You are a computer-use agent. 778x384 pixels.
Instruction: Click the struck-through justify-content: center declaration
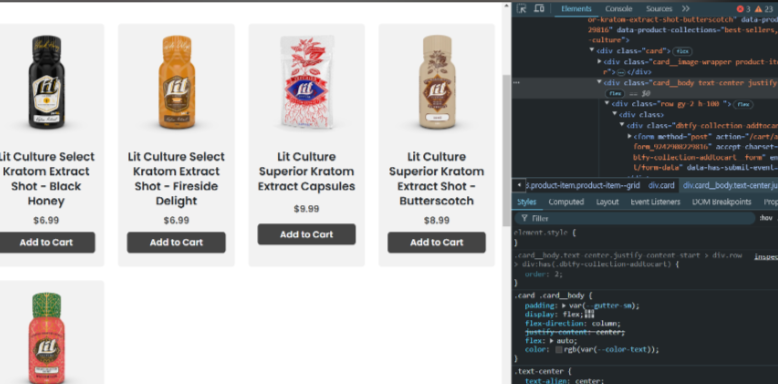point(575,332)
